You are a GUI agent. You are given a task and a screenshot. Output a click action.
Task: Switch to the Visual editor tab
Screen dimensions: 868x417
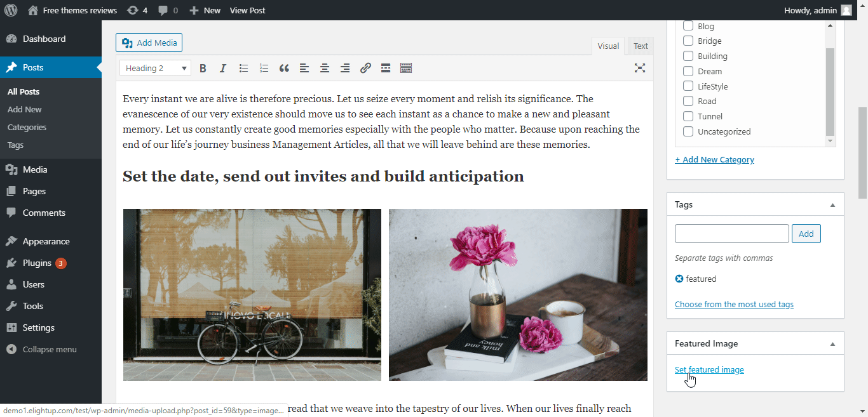tap(608, 46)
